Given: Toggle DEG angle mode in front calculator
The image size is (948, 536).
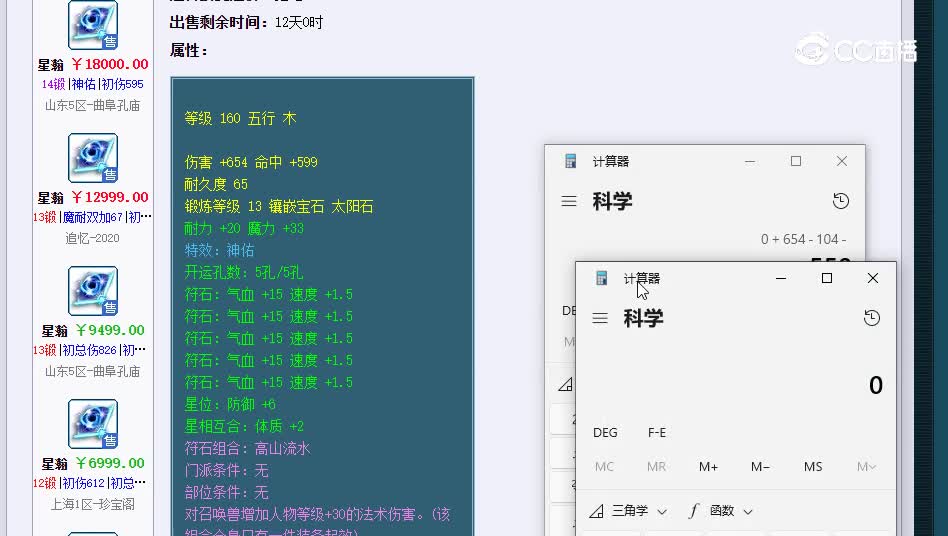Looking at the screenshot, I should (605, 433).
